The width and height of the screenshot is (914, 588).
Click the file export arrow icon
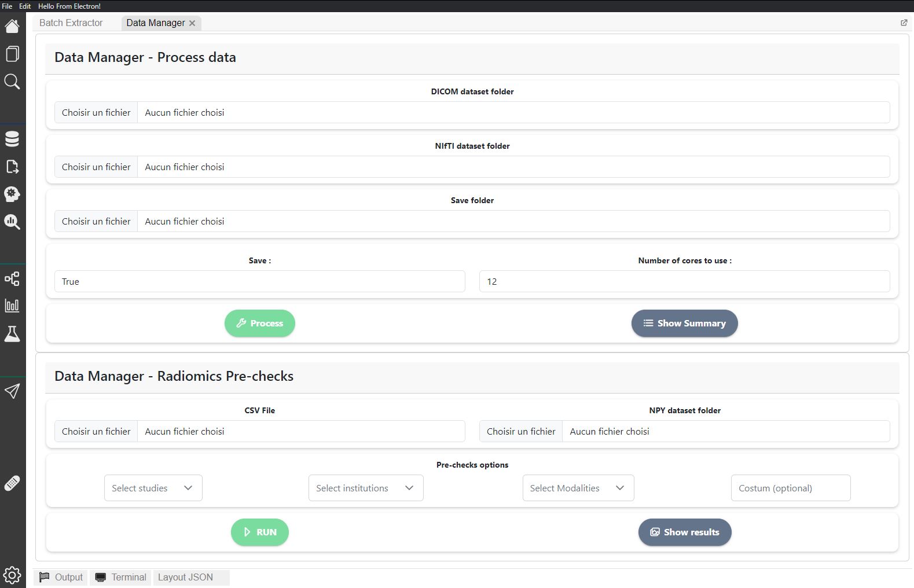click(12, 167)
